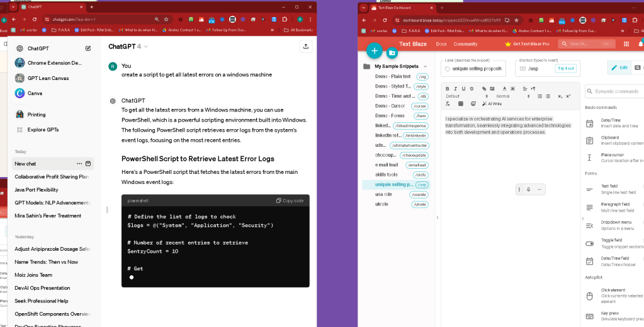644x327 pixels.
Task: Open the tab search chevron in ChatGPT window
Action: (14, 7)
